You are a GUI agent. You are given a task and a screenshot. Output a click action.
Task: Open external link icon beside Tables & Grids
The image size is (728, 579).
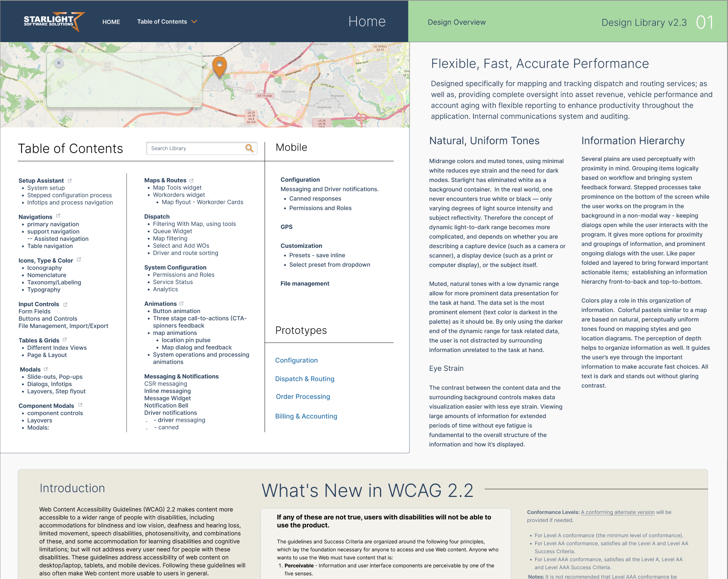(65, 340)
